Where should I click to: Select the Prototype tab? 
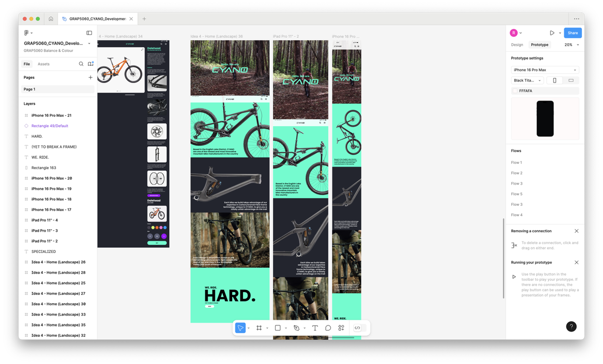click(540, 45)
